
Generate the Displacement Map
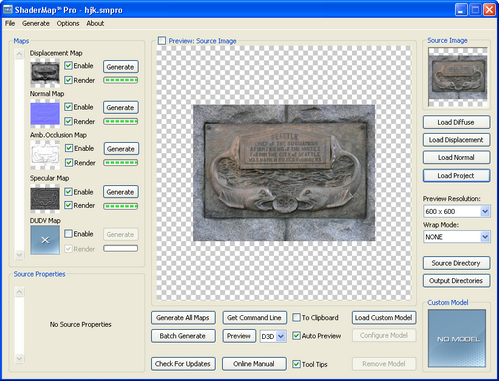pos(121,67)
